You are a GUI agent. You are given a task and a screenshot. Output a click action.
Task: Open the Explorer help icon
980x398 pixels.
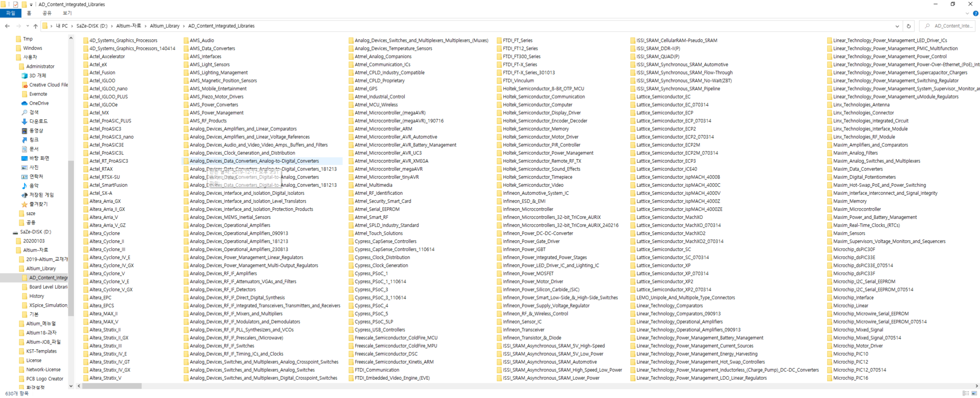(975, 13)
